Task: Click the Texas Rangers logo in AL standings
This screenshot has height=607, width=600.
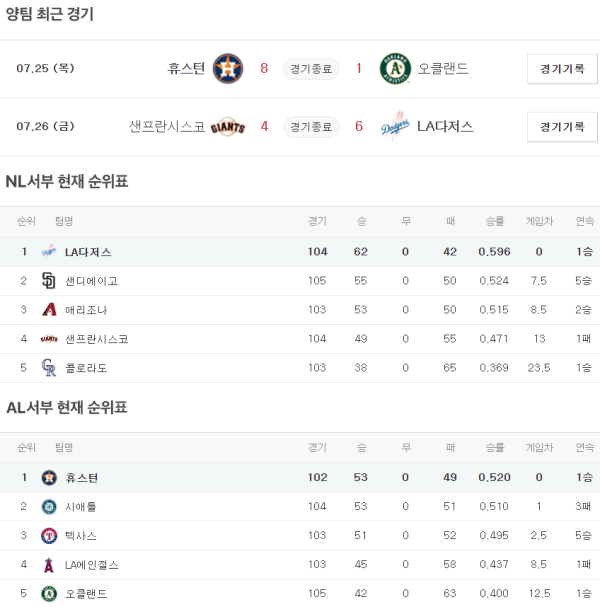Action: tap(49, 536)
